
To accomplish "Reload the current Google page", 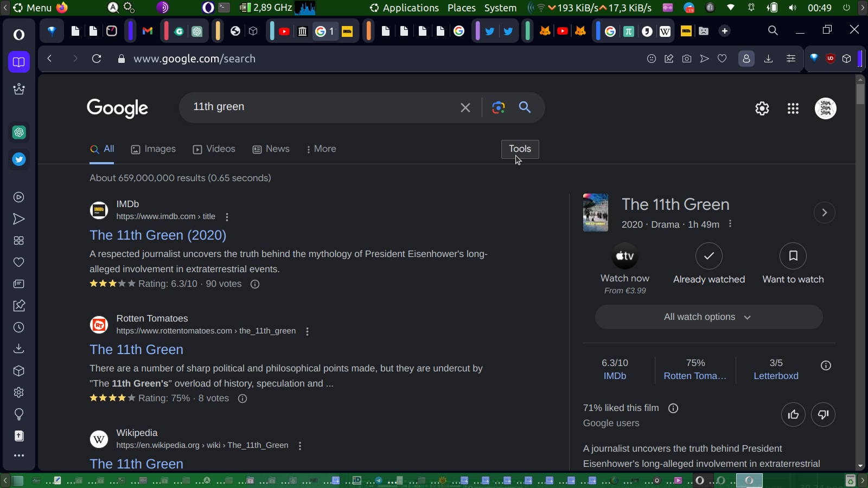I will pyautogui.click(x=97, y=59).
